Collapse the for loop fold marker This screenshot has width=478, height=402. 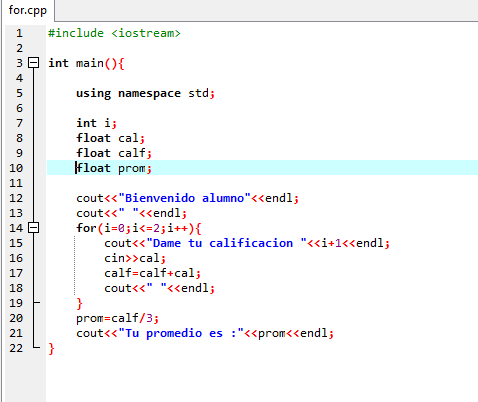coord(33,228)
